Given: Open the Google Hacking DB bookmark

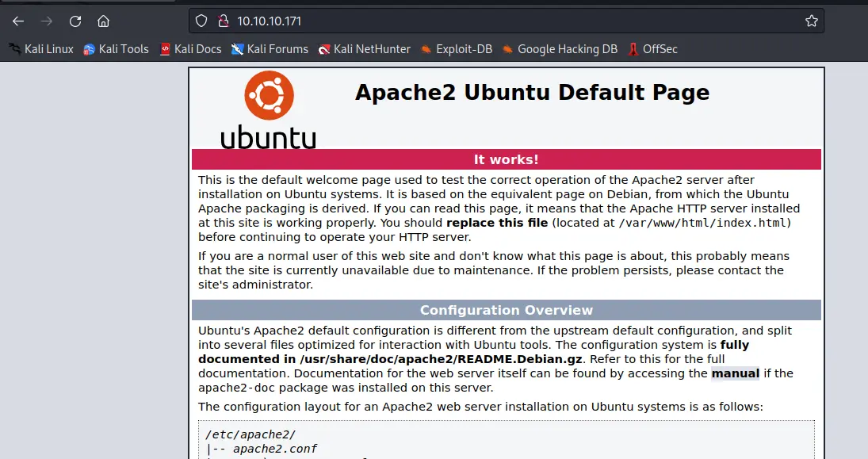Looking at the screenshot, I should (560, 49).
